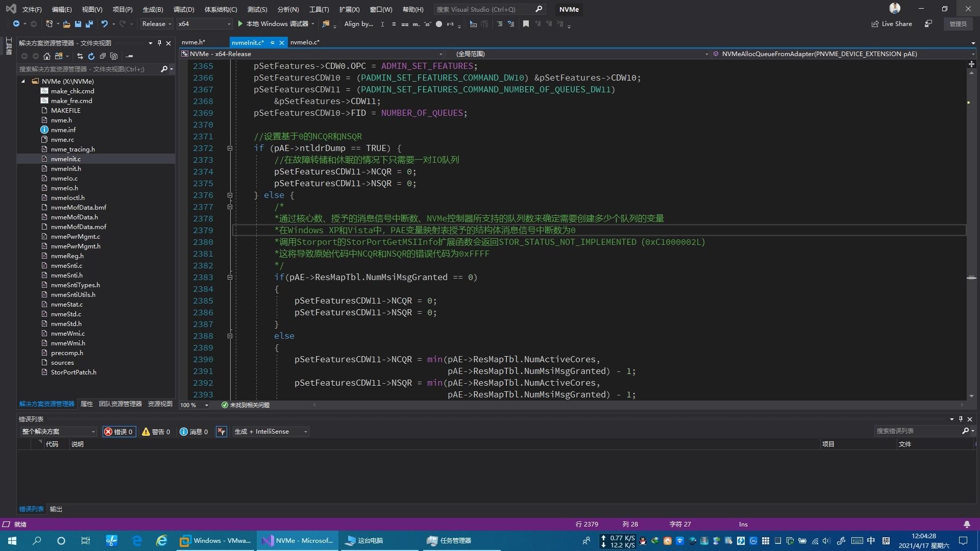Screen dimensions: 980x551
Task: Collapse the NVMe root folder node
Action: [23, 81]
